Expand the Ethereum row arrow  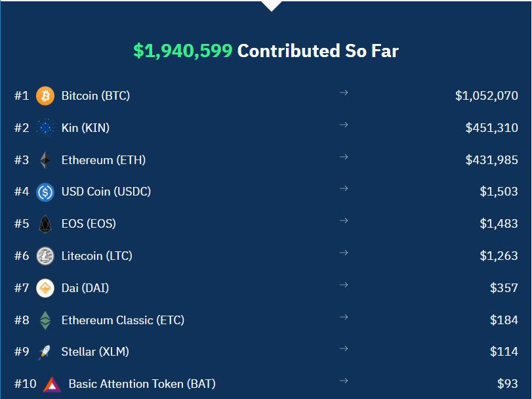(344, 157)
